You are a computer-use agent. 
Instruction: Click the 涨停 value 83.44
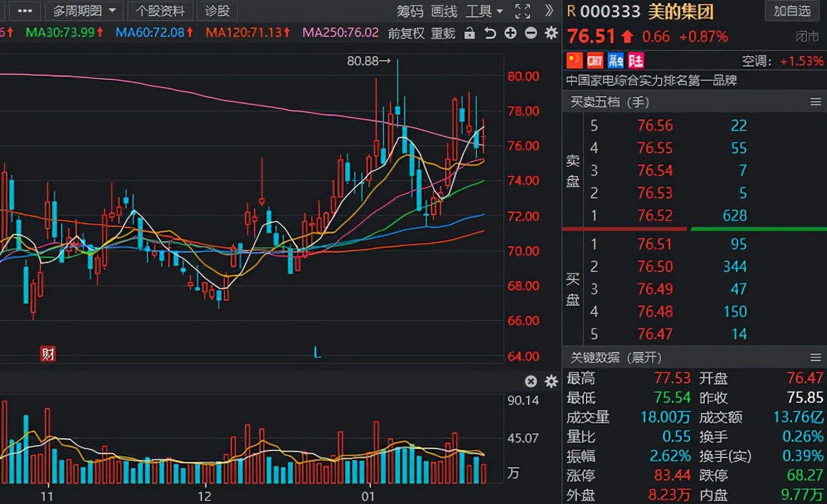pyautogui.click(x=673, y=476)
